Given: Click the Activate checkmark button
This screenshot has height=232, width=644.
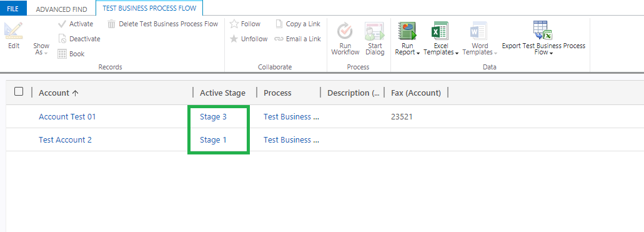Looking at the screenshot, I should (x=76, y=24).
